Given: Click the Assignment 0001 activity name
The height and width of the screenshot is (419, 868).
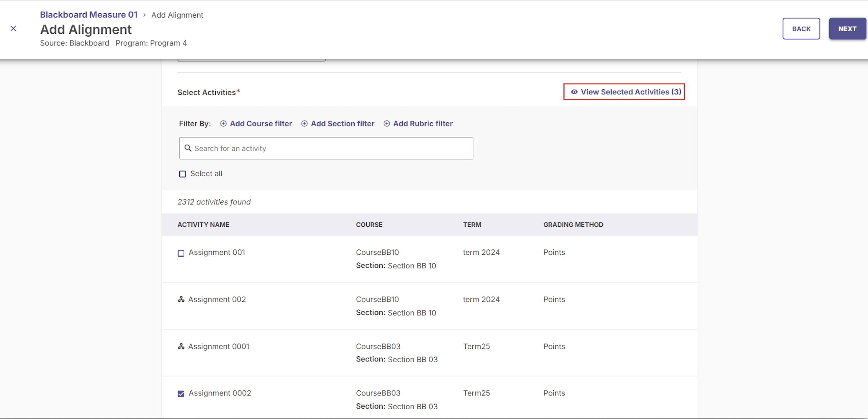Looking at the screenshot, I should [x=218, y=346].
